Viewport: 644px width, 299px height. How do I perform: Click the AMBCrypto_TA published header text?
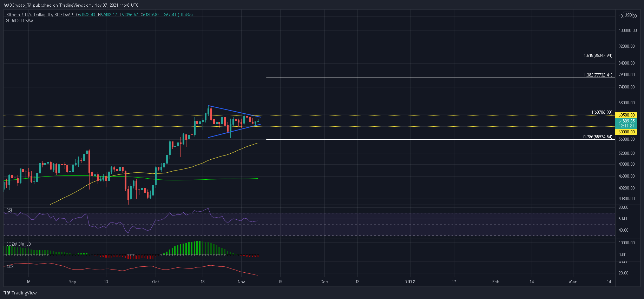click(71, 5)
